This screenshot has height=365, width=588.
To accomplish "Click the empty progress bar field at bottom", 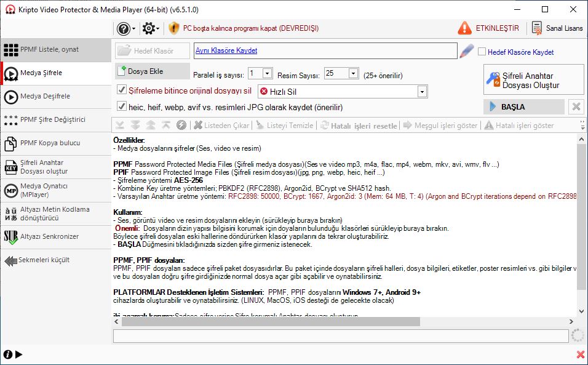I will tap(341, 335).
